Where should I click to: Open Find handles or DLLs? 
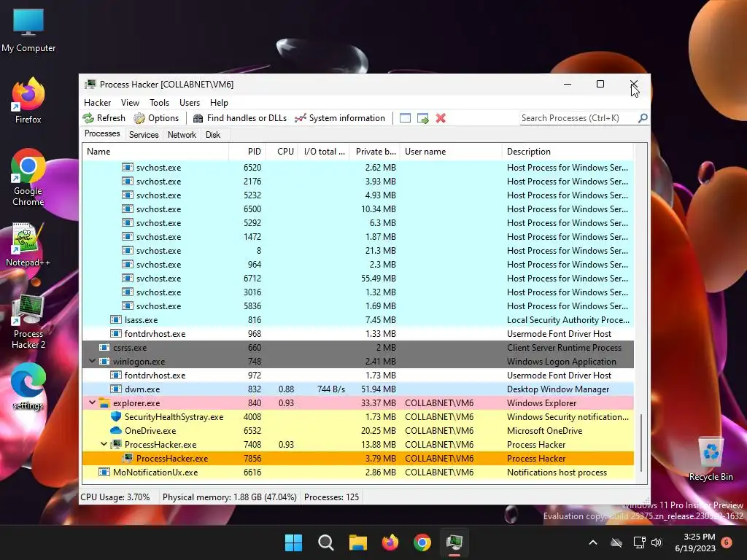(239, 118)
